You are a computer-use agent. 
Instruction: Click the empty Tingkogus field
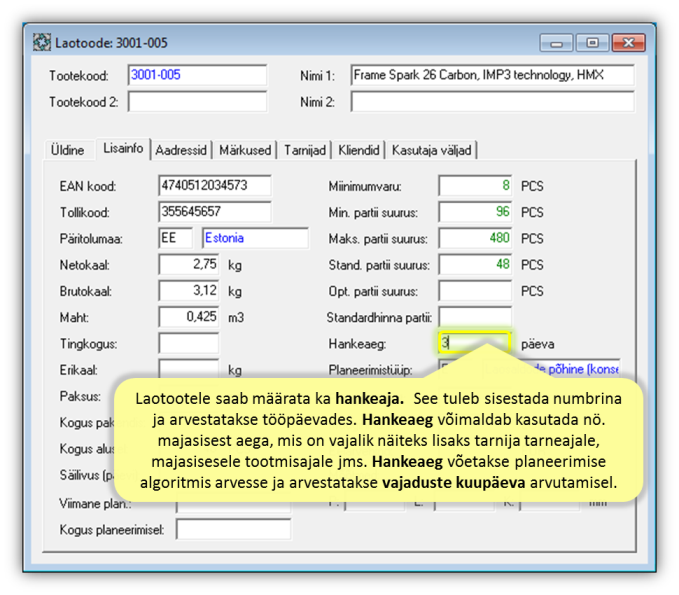pyautogui.click(x=189, y=343)
